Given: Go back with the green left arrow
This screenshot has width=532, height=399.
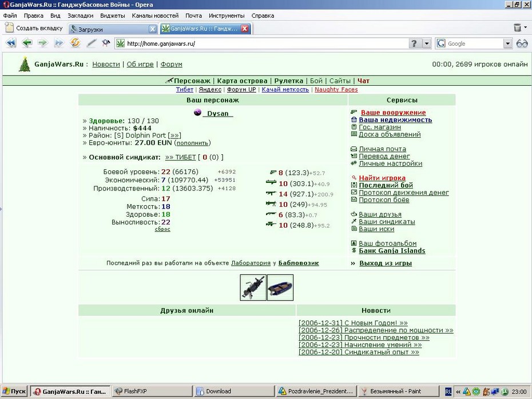Looking at the screenshot, I should click(26, 43).
